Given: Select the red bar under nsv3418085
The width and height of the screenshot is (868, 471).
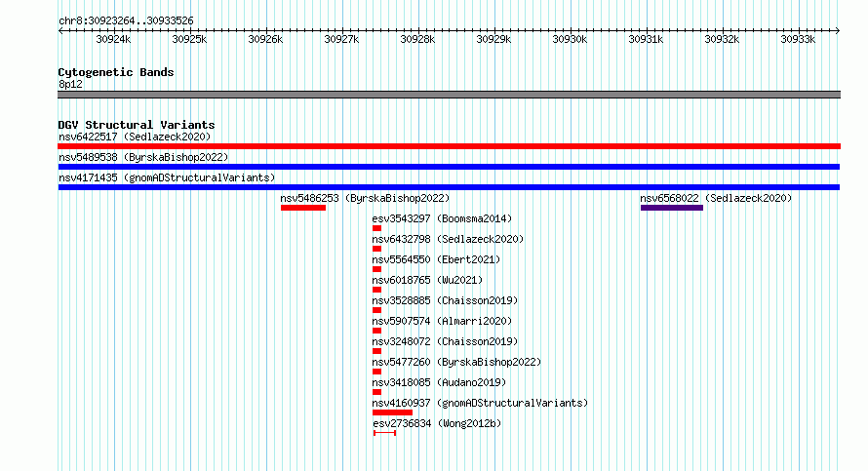Looking at the screenshot, I should point(377,392).
